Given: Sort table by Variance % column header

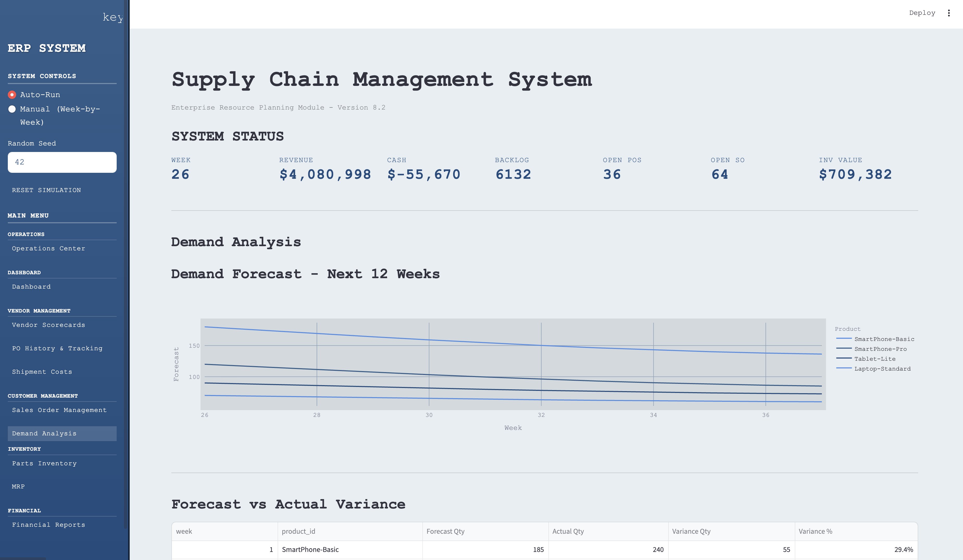Looking at the screenshot, I should tap(816, 531).
